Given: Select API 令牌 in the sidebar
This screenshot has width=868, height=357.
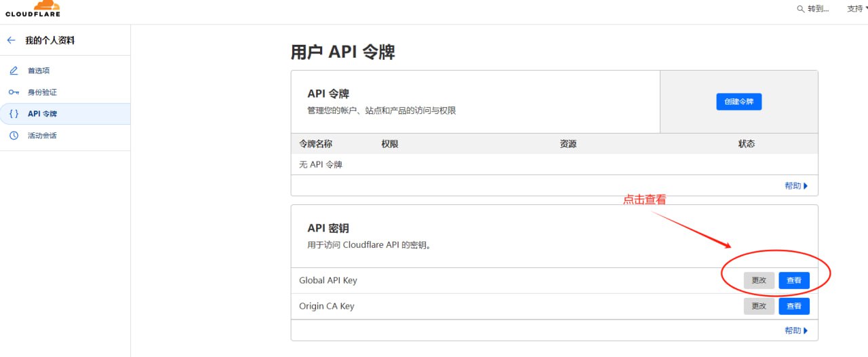Looking at the screenshot, I should pos(65,114).
